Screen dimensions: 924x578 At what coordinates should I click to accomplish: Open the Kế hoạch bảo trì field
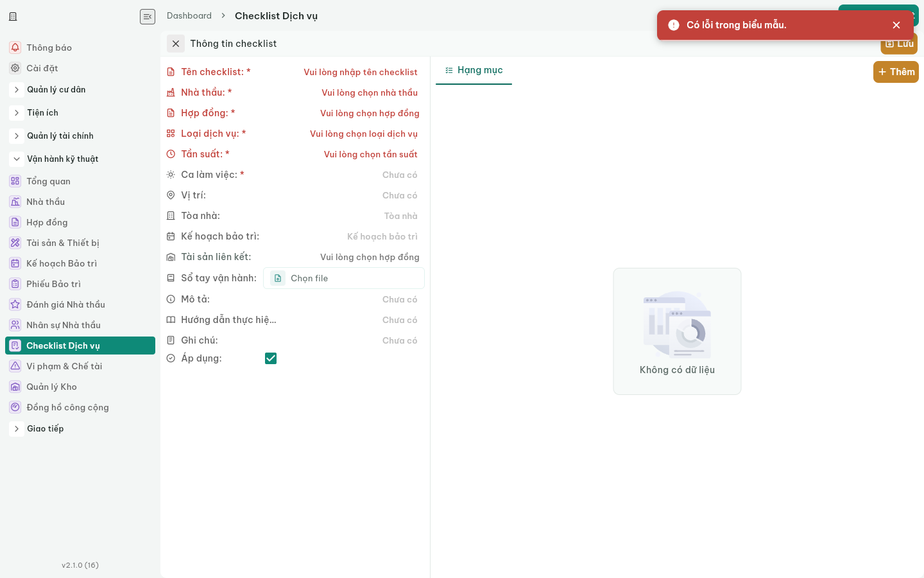[344, 236]
